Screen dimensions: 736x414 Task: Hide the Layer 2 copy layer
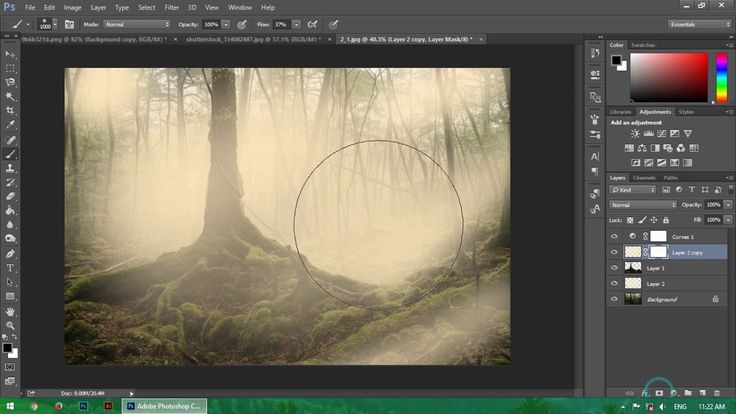(614, 253)
